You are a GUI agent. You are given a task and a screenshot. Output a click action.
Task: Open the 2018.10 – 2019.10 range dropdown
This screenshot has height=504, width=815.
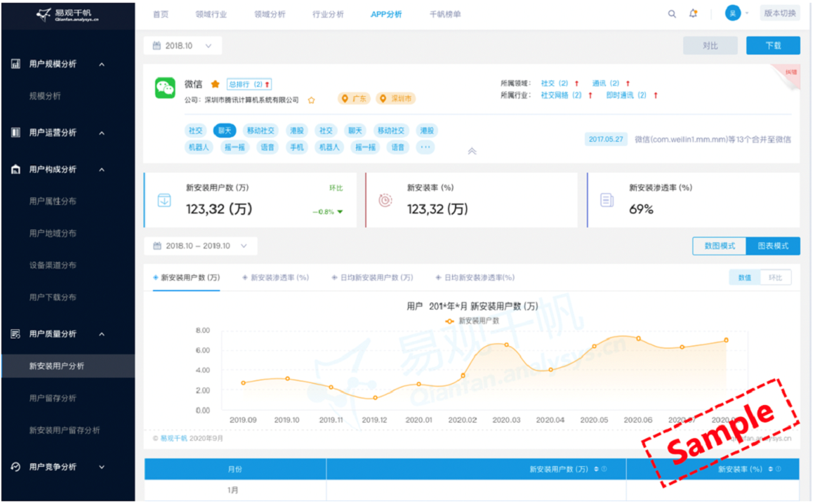click(x=201, y=246)
